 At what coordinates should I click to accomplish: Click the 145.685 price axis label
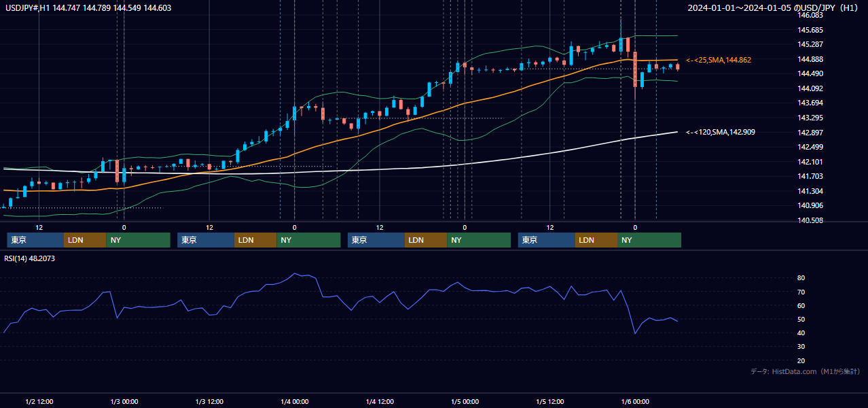tap(811, 30)
